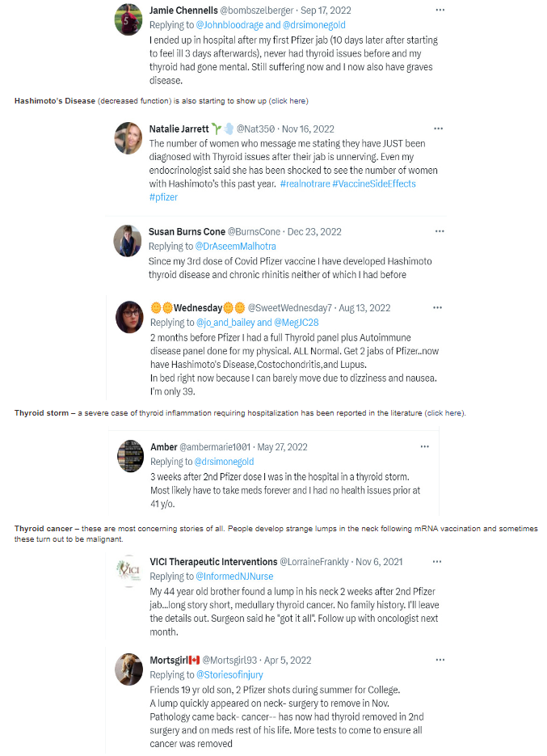Viewport: 547px width, 756px height.
Task: Open Susan Burns Cone's avatar image
Action: click(x=128, y=240)
